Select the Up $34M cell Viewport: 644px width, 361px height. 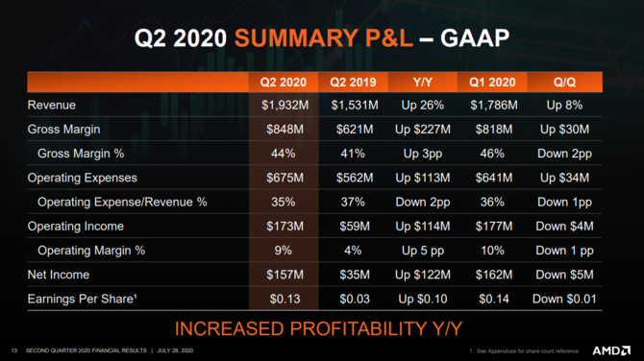564,178
